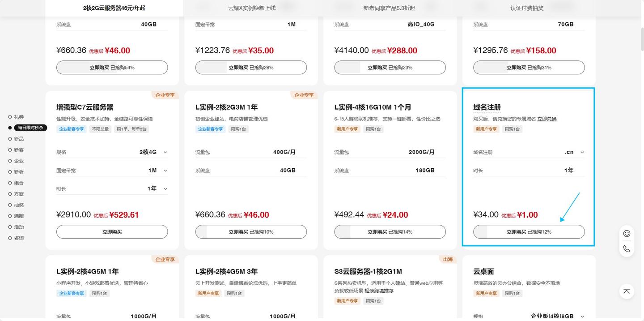Image resolution: width=644 pixels, height=321 pixels.
Task: Click 立即购买 button showing 已抢购23%
Action: point(390,68)
